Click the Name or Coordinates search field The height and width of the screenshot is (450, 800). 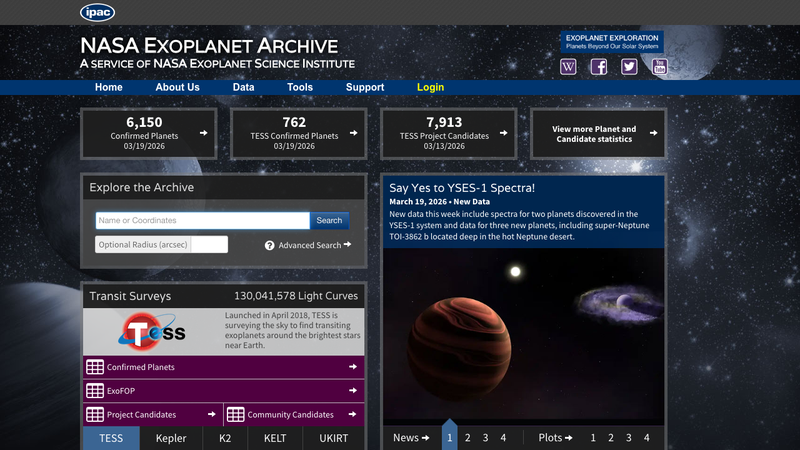point(203,220)
